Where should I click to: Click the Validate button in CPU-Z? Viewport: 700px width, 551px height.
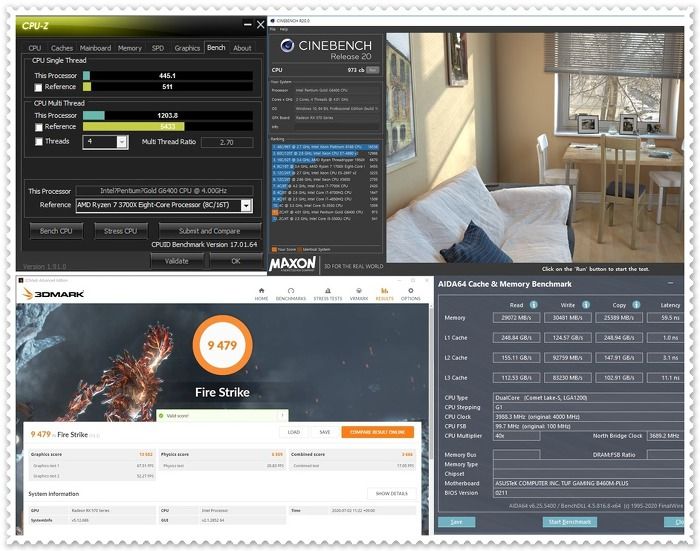pyautogui.click(x=177, y=261)
